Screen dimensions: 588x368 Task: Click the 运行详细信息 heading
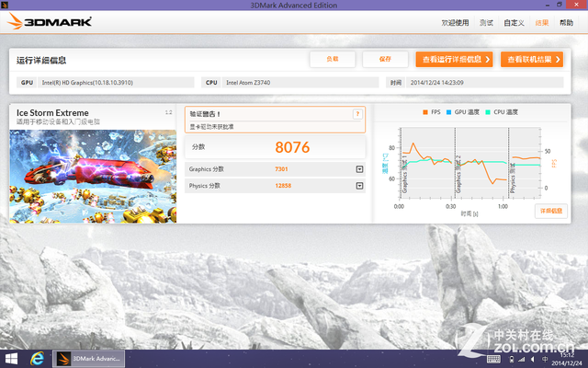41,61
